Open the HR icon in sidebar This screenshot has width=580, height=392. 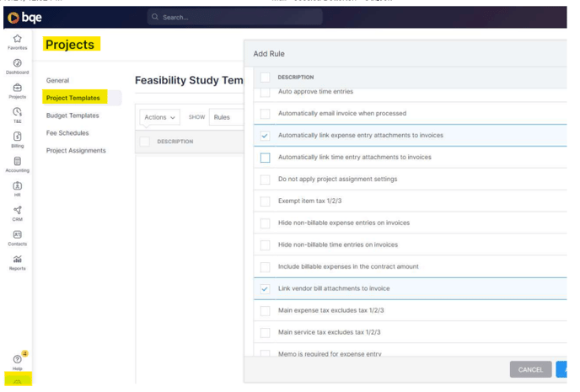[x=18, y=185]
